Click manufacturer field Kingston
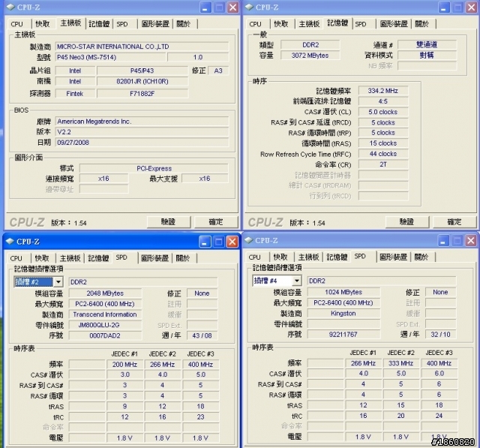 tap(343, 314)
